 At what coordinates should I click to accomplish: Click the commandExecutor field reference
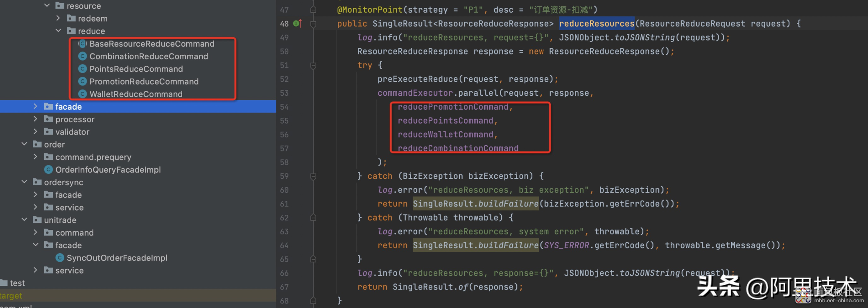(415, 93)
